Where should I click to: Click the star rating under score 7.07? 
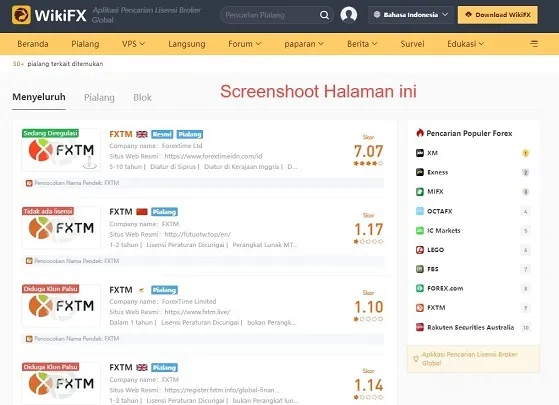pyautogui.click(x=368, y=163)
